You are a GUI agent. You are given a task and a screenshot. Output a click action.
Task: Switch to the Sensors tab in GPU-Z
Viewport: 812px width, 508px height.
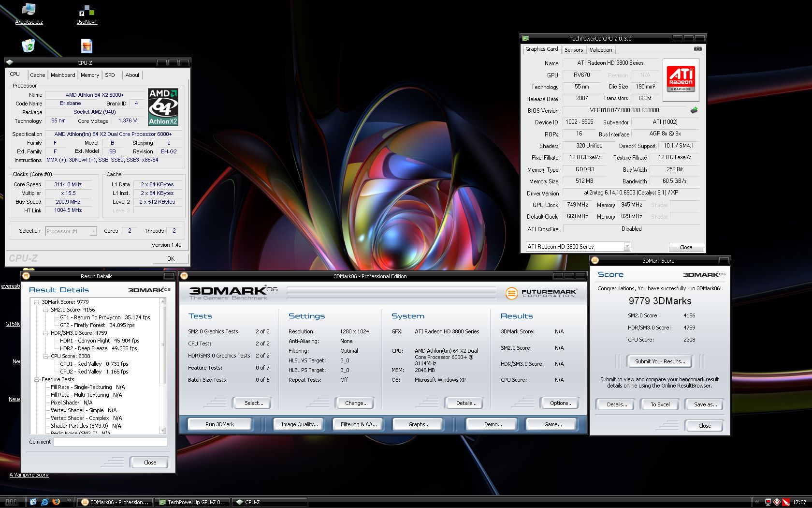(574, 50)
